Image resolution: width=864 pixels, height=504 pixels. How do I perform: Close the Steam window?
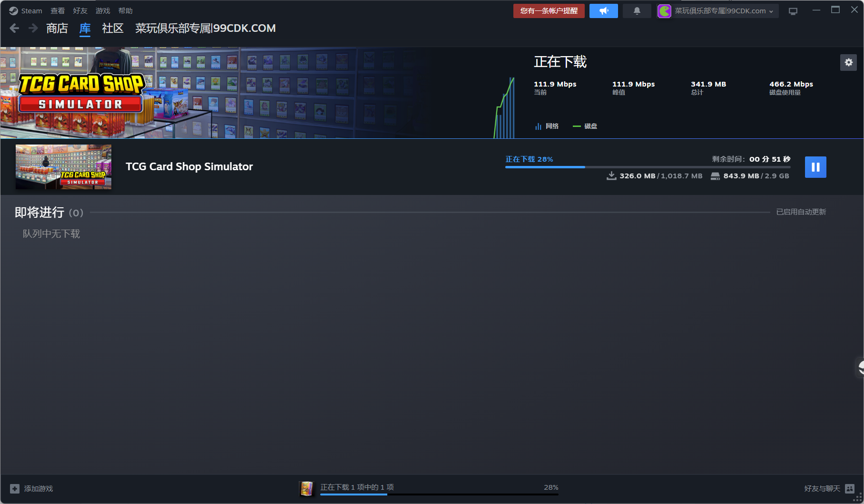point(854,10)
